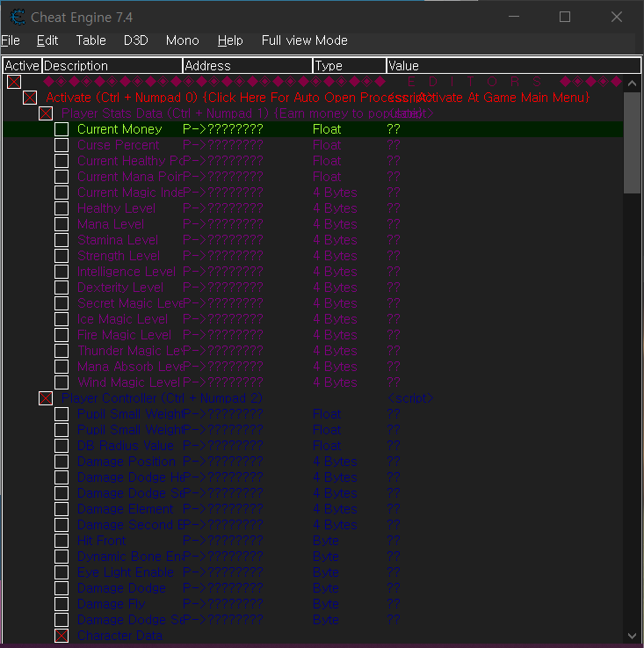Open the Edit menu
This screenshot has height=648, width=644.
click(47, 40)
